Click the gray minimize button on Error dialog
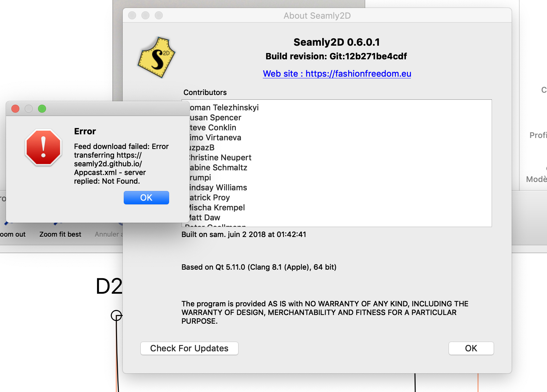This screenshot has width=547, height=392. pyautogui.click(x=29, y=109)
